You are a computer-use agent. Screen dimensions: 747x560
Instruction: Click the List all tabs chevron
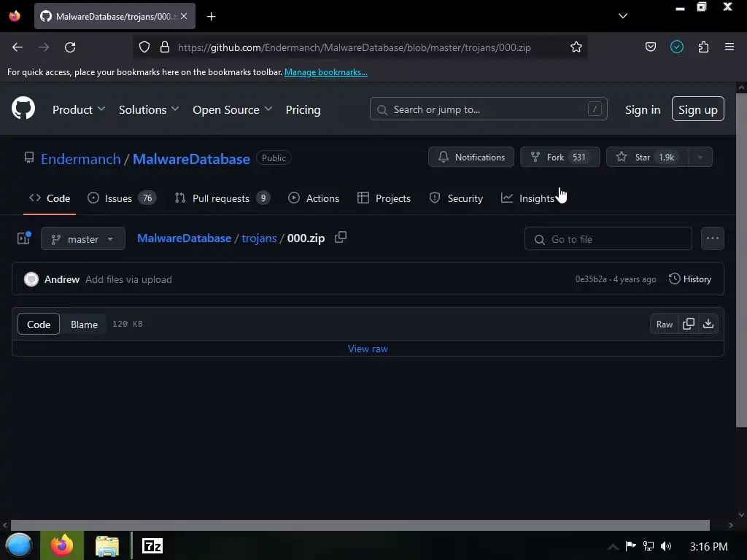pyautogui.click(x=623, y=16)
